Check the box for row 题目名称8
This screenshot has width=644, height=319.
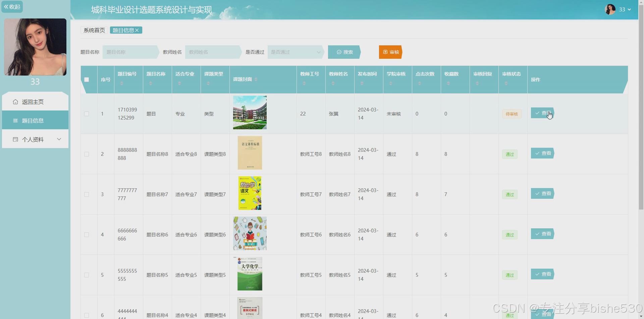(x=87, y=154)
